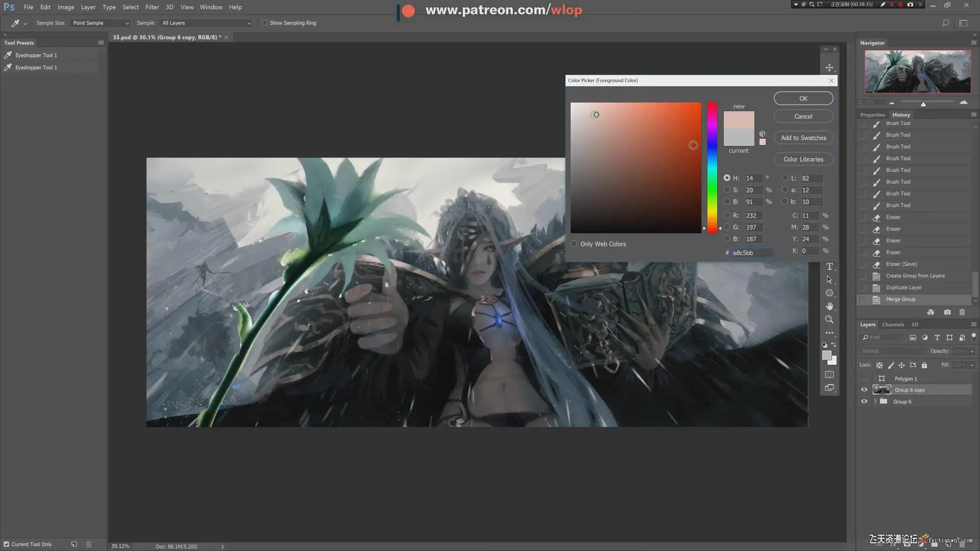This screenshot has width=980, height=551.
Task: Create new snapshot camera icon in History
Action: pos(947,312)
